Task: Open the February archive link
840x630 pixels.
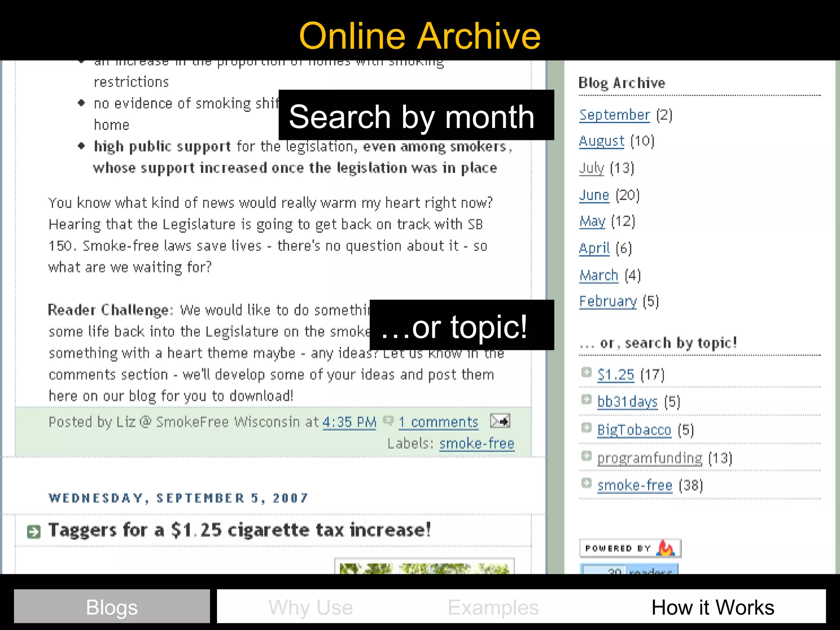Action: pos(608,301)
